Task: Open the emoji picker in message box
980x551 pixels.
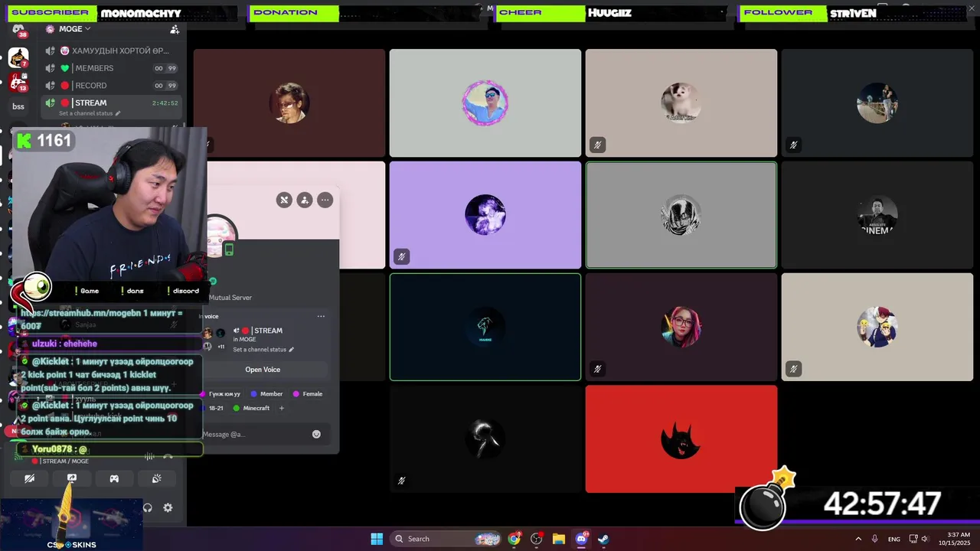Action: tap(316, 434)
